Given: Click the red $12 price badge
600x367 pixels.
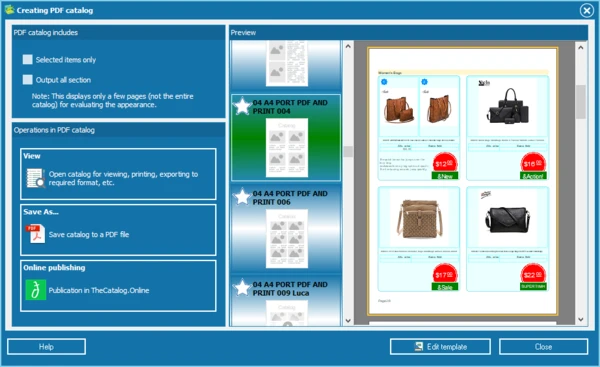Looking at the screenshot, I should pyautogui.click(x=444, y=163).
